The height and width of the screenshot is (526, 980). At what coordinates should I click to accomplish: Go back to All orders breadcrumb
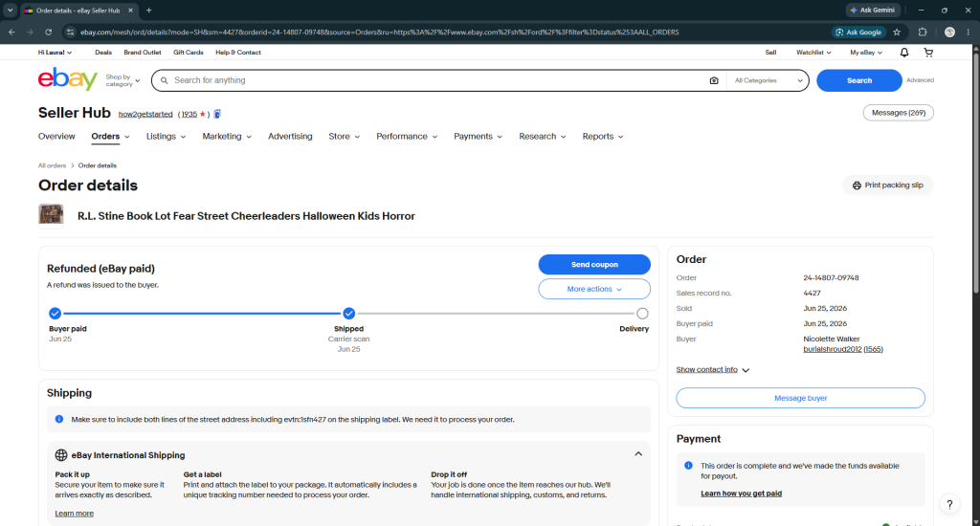click(x=52, y=165)
